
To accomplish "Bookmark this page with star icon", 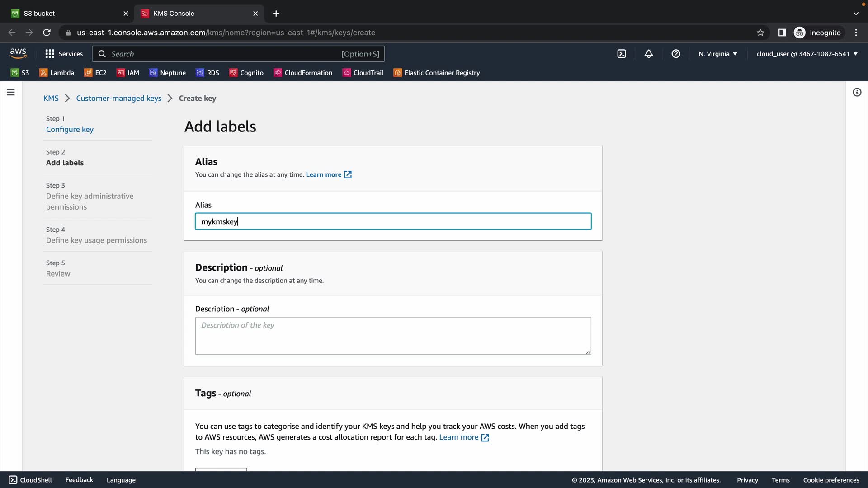I will tap(760, 33).
